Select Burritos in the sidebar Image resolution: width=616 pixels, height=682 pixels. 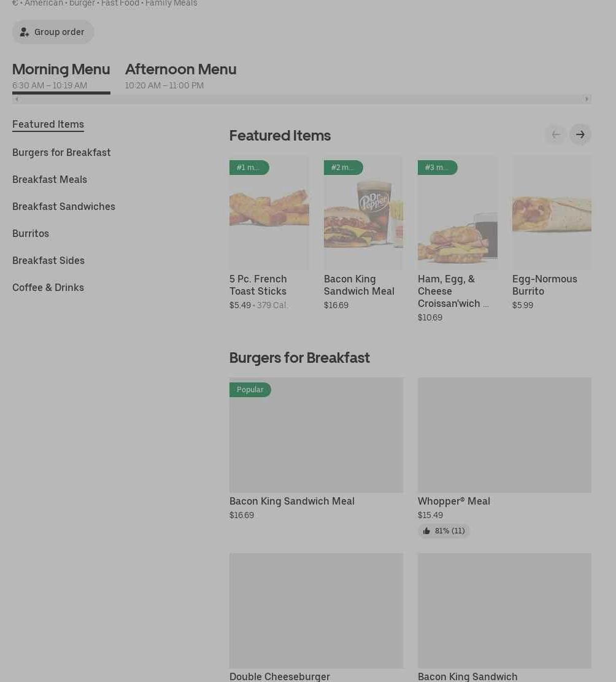31,233
